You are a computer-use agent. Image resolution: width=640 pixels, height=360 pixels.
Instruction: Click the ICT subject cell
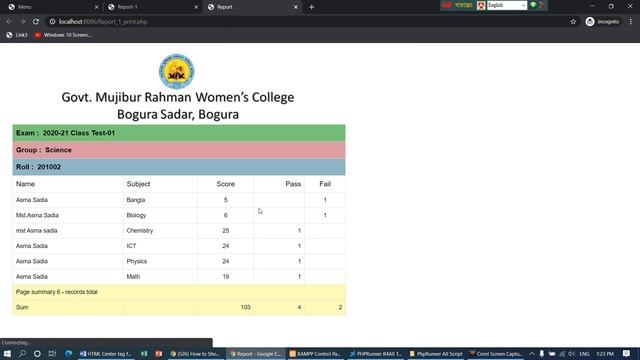coord(131,246)
